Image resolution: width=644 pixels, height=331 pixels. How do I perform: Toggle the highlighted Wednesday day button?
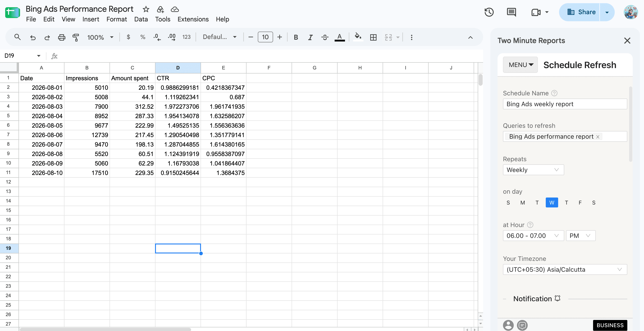coord(552,202)
